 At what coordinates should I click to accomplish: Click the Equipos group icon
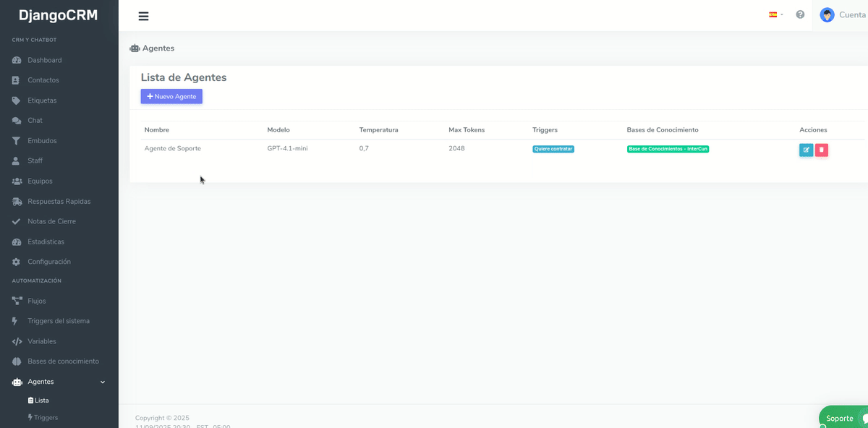pos(17,181)
